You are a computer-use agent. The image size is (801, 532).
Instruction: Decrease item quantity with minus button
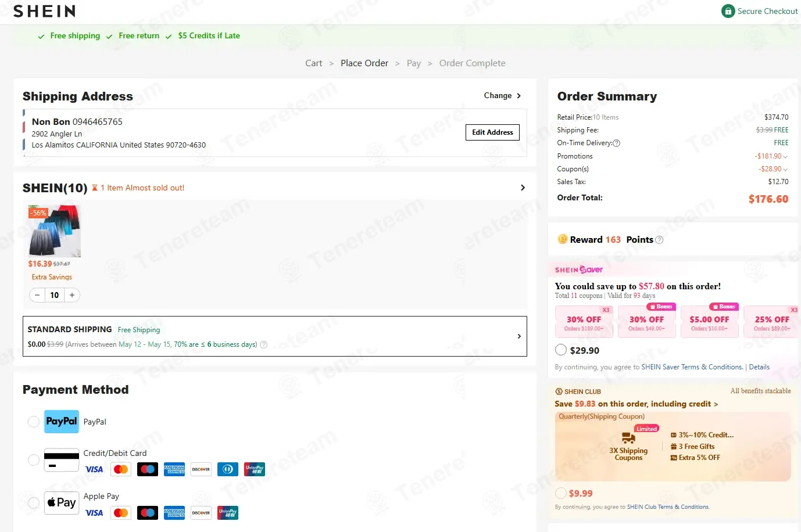point(37,295)
